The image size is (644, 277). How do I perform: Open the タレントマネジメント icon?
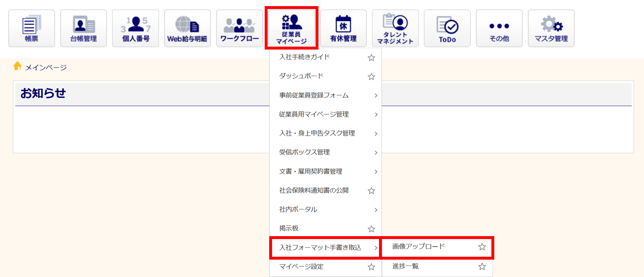tap(395, 28)
